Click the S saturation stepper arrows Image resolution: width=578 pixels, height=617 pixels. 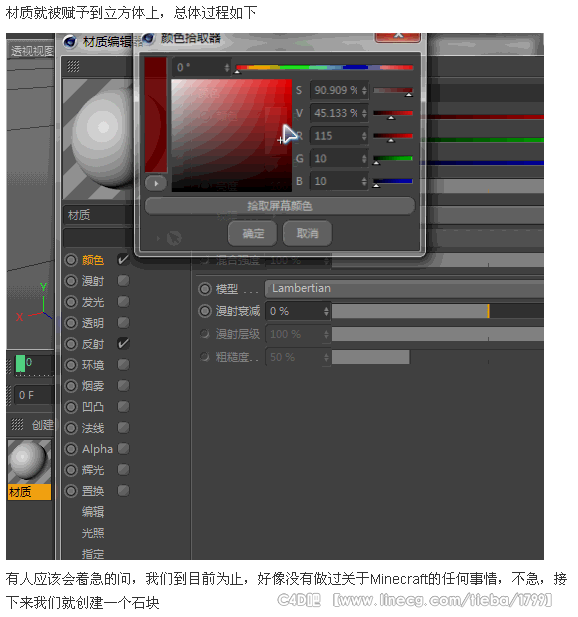click(364, 91)
